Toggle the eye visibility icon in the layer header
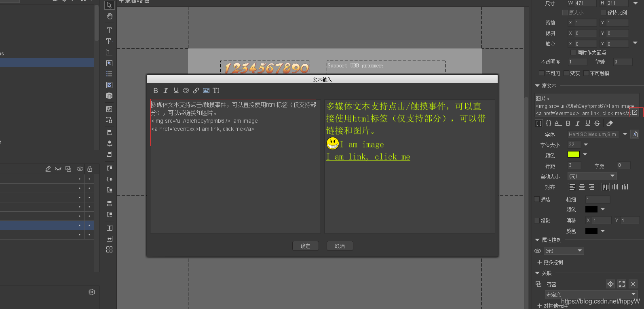Screen dimensions: 644x309 tap(80, 169)
